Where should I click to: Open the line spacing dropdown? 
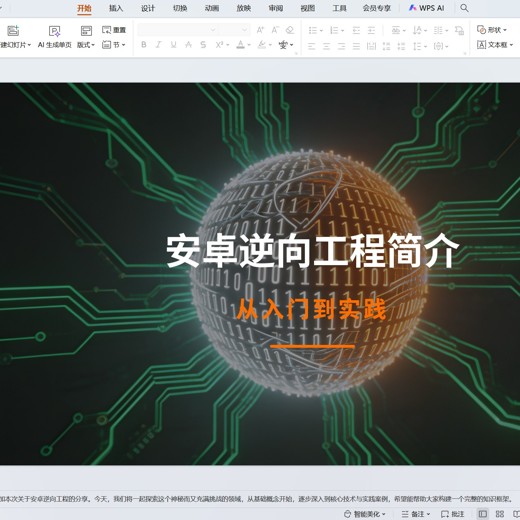pos(420,46)
